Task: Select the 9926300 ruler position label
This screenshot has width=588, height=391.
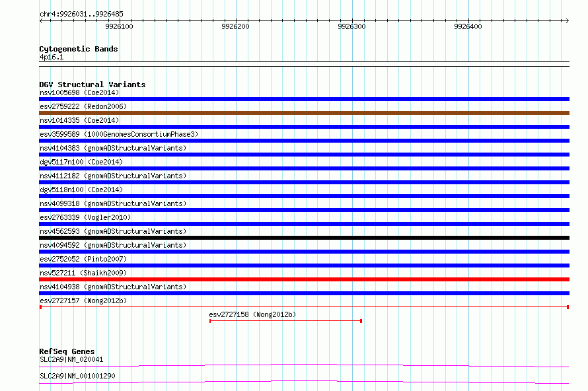Action: tap(351, 26)
